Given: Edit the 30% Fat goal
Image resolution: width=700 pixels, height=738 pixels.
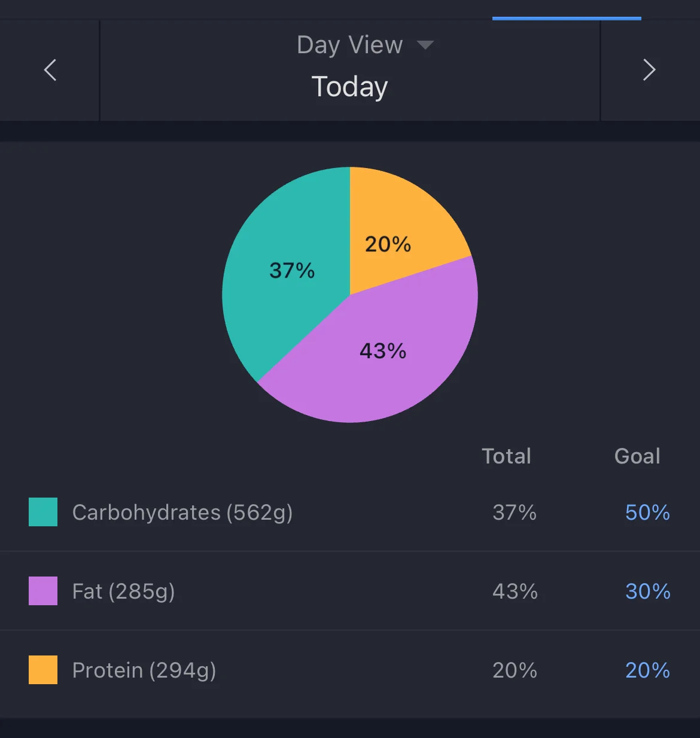Looking at the screenshot, I should 647,591.
